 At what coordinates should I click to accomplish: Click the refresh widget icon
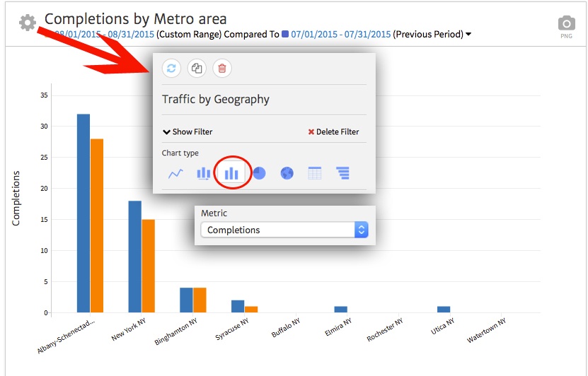tap(171, 69)
